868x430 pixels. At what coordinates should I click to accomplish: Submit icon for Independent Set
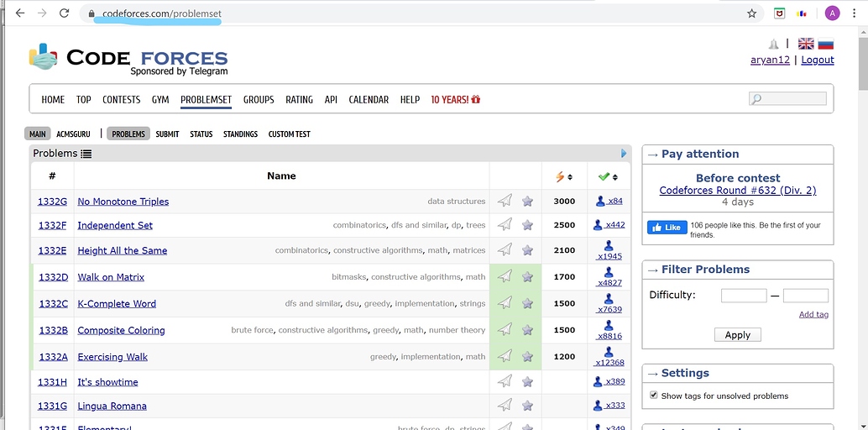click(505, 224)
